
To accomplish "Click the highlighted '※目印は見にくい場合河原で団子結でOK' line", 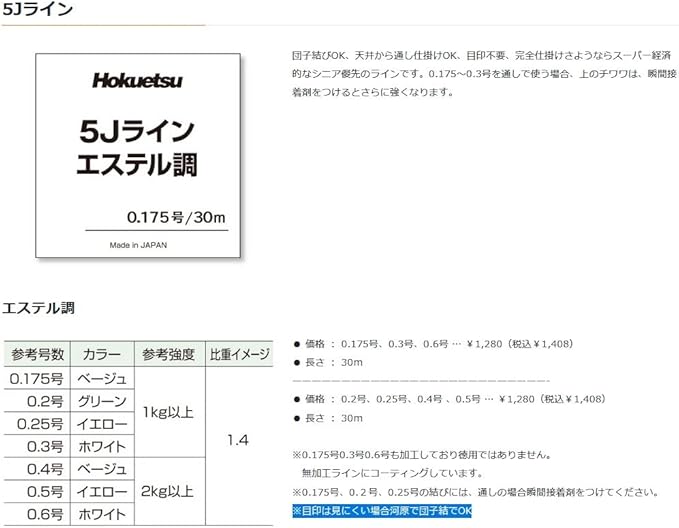I will point(382,511).
